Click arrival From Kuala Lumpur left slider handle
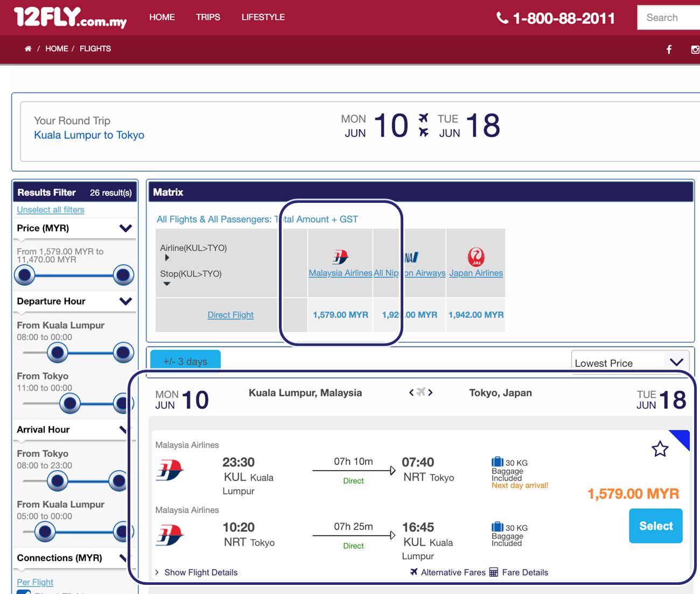This screenshot has height=594, width=700. click(x=45, y=532)
